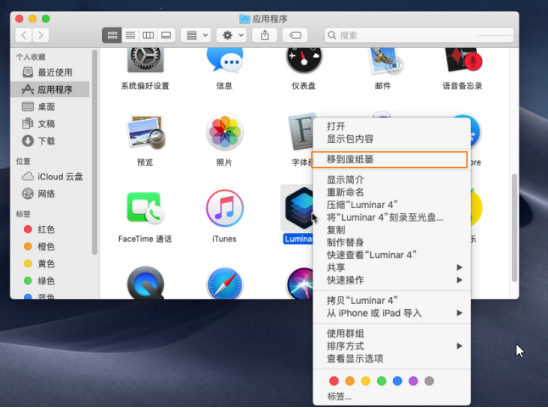Open the FaceTime 通话 app icon
The width and height of the screenshot is (548, 408).
click(x=145, y=208)
